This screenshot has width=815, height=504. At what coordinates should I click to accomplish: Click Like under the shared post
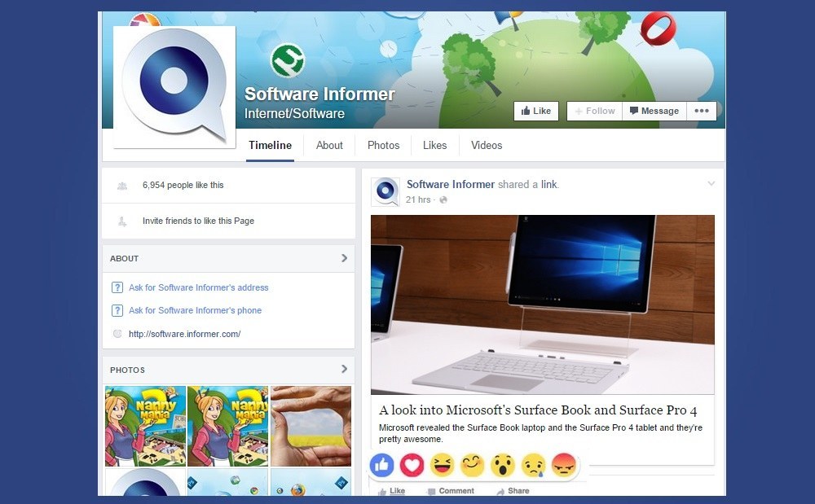391,491
